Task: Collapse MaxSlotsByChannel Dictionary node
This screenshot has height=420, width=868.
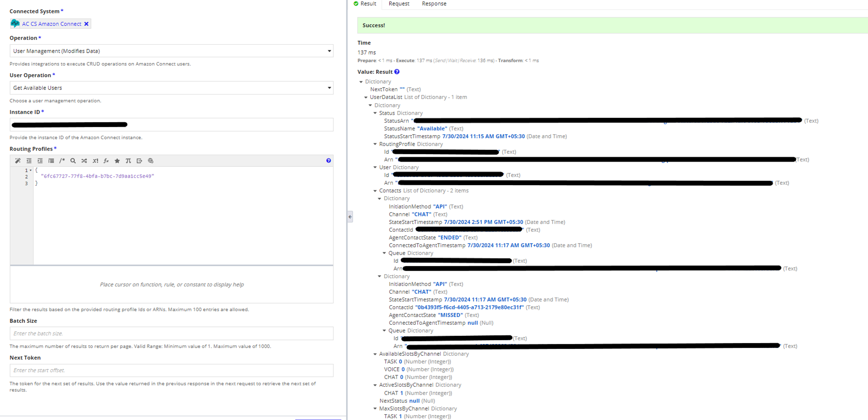Action: click(375, 408)
